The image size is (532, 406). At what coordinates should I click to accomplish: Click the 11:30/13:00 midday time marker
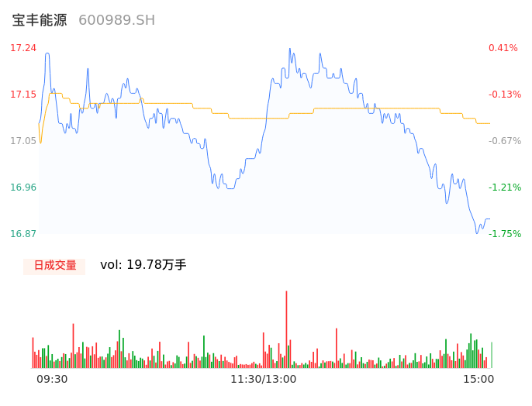263,380
